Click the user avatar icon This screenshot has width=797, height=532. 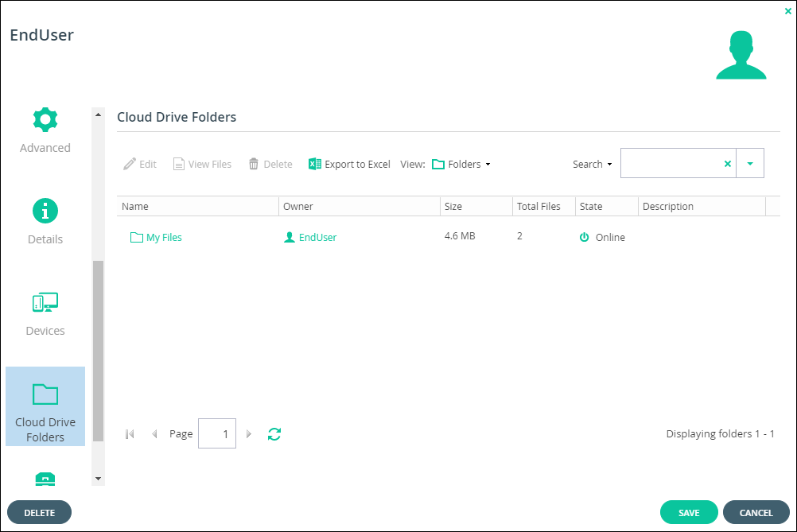pos(741,56)
